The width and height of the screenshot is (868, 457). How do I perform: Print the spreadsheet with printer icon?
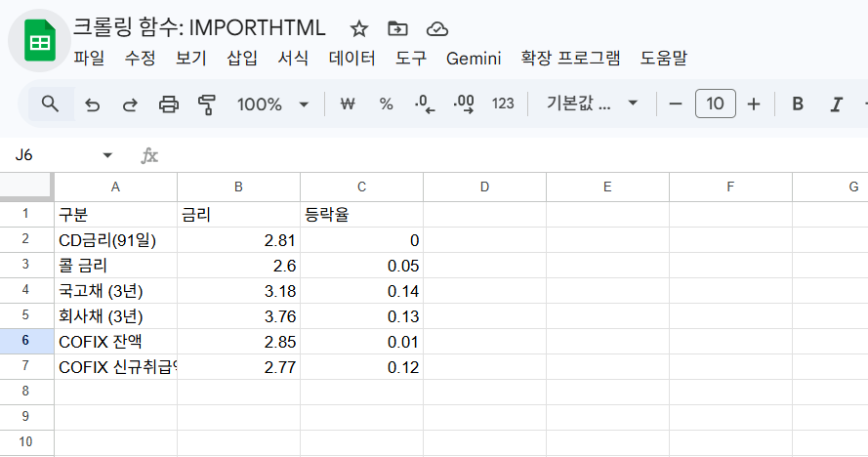click(x=169, y=104)
